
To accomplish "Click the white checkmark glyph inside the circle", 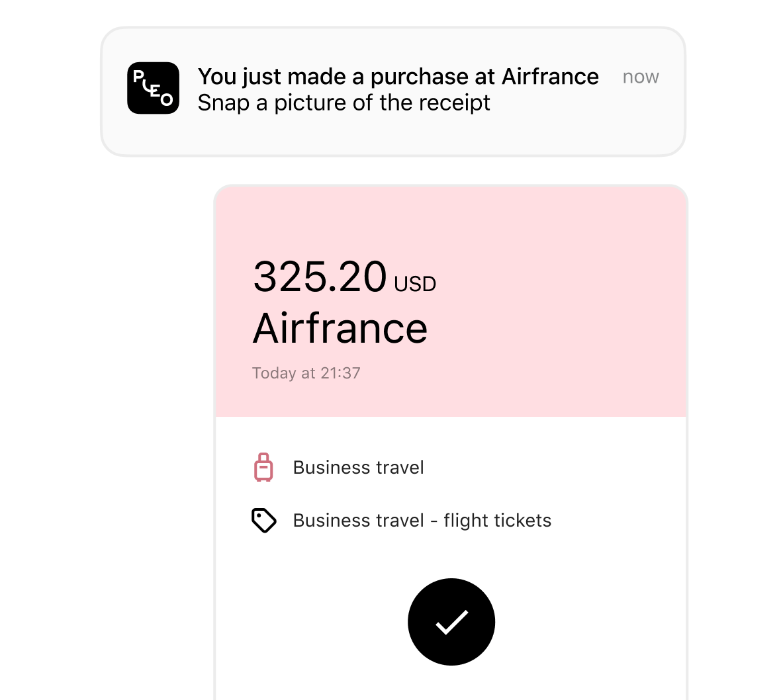I will click(451, 622).
